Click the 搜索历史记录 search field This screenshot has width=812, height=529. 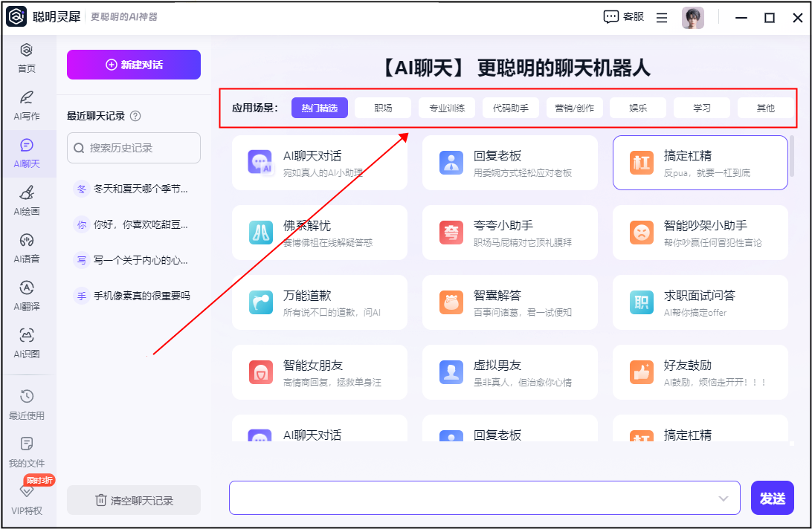134,148
